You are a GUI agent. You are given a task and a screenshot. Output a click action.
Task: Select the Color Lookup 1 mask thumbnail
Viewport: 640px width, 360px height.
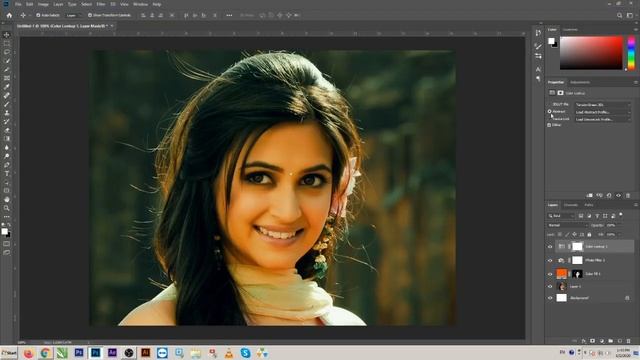point(577,247)
